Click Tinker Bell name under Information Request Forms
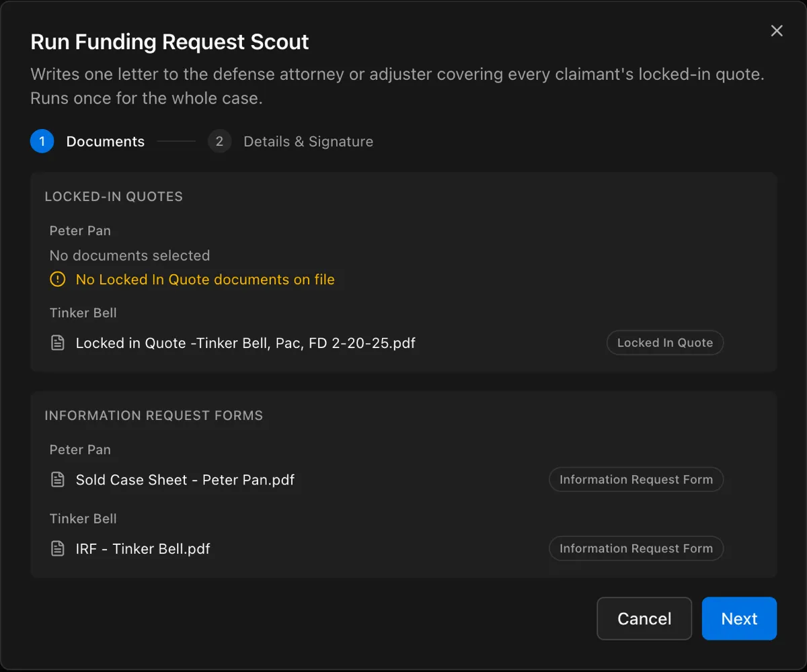 (83, 518)
